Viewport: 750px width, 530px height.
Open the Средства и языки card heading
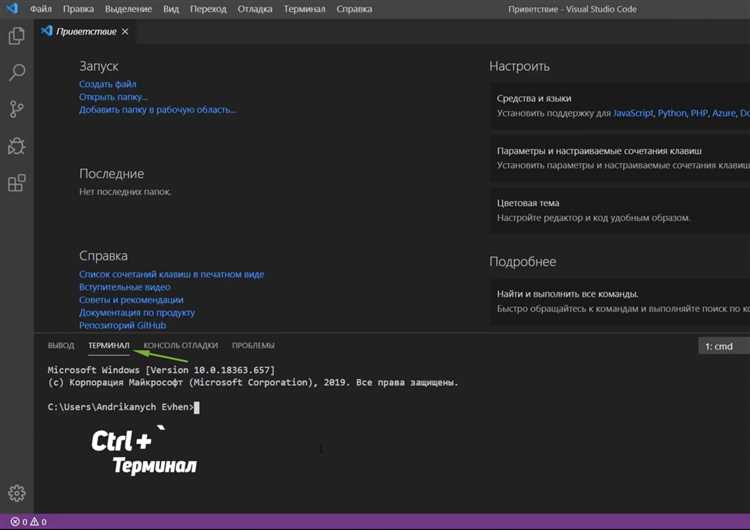534,99
